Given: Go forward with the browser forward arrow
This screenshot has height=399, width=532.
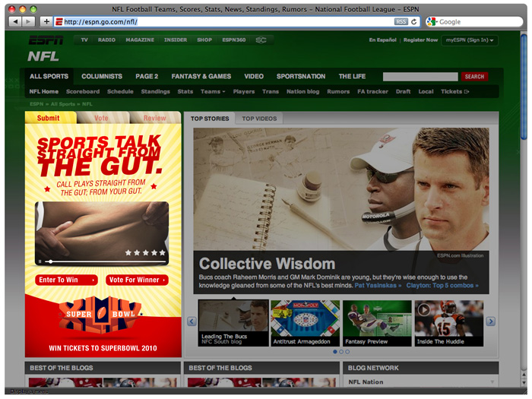Looking at the screenshot, I should point(28,22).
